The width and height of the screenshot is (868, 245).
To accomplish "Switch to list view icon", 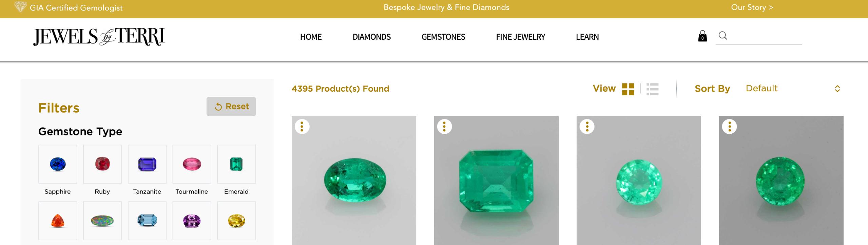I will [653, 89].
